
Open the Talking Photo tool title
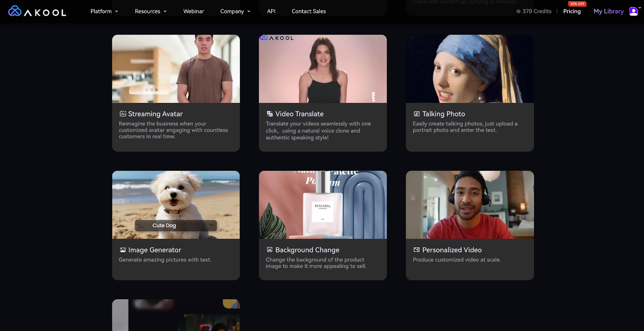point(444,114)
